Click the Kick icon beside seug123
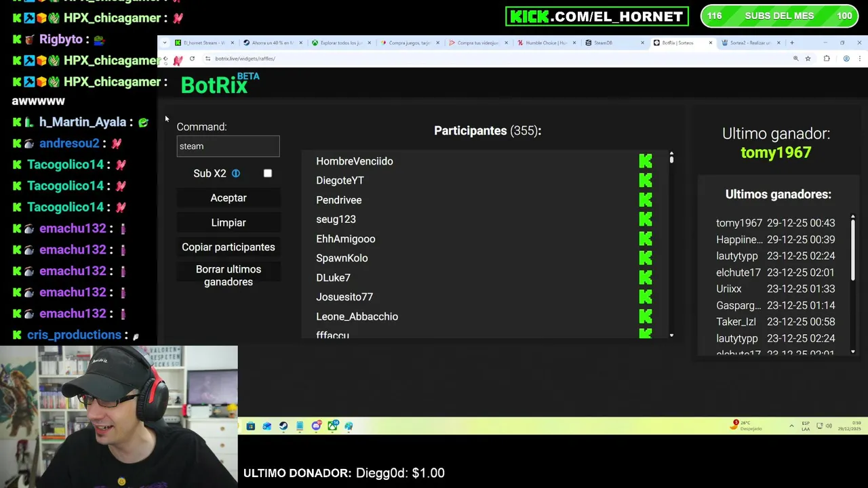 pyautogui.click(x=645, y=220)
